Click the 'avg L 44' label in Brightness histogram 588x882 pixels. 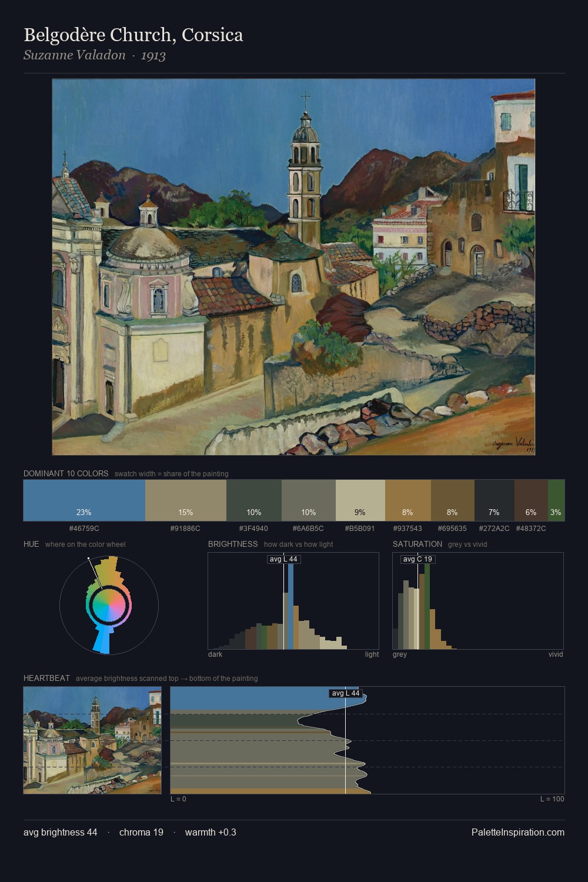(x=283, y=559)
